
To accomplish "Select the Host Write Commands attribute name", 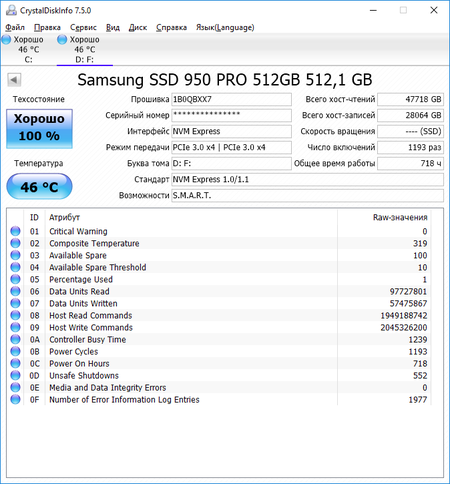I will [91, 327].
